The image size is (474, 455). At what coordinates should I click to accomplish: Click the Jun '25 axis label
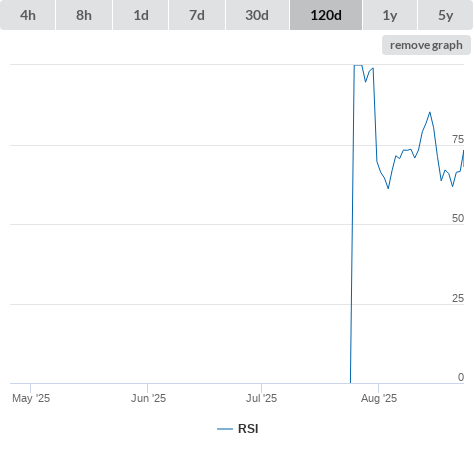click(148, 398)
